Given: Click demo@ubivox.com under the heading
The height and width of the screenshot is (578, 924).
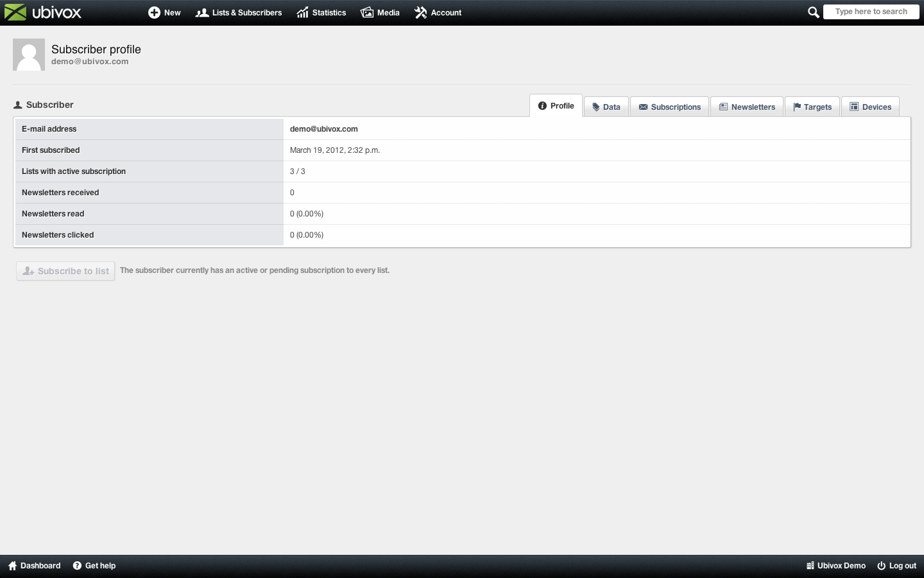Looking at the screenshot, I should (90, 62).
